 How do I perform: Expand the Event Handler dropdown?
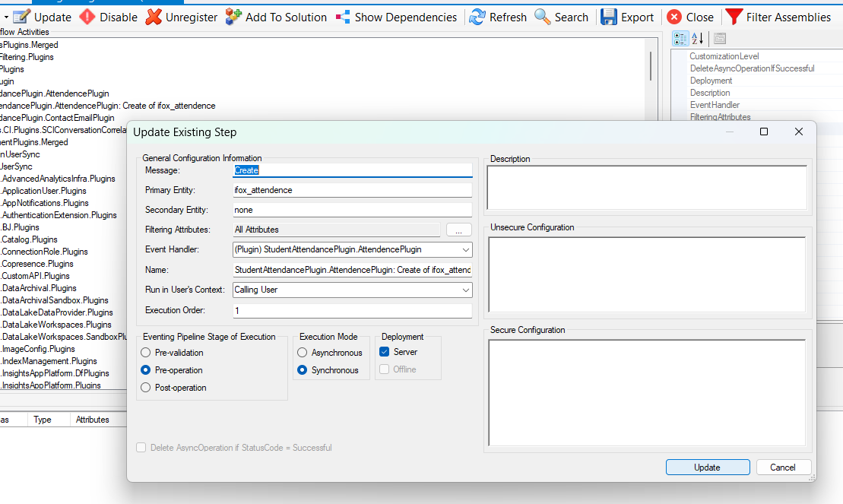[x=465, y=249]
